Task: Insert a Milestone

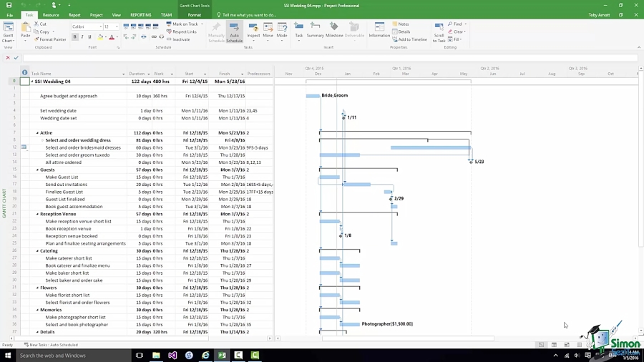Action: coord(334,31)
